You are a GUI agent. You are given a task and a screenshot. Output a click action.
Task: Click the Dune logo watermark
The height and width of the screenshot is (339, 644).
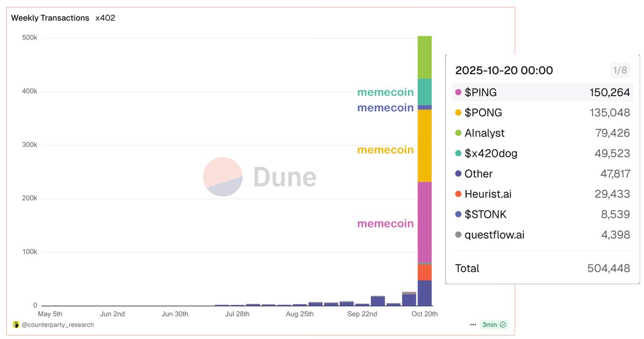(259, 177)
